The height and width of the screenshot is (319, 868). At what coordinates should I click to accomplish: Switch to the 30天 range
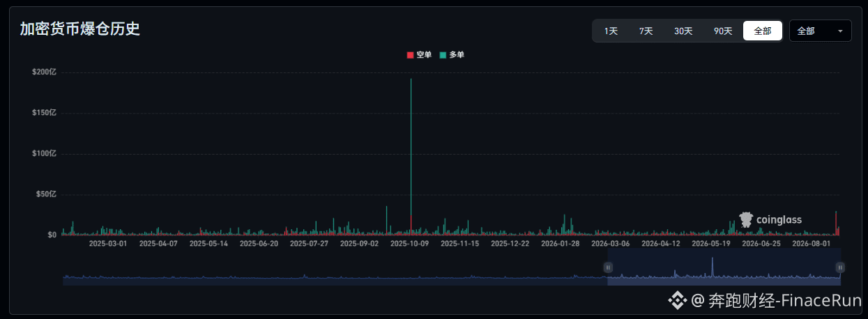click(683, 31)
